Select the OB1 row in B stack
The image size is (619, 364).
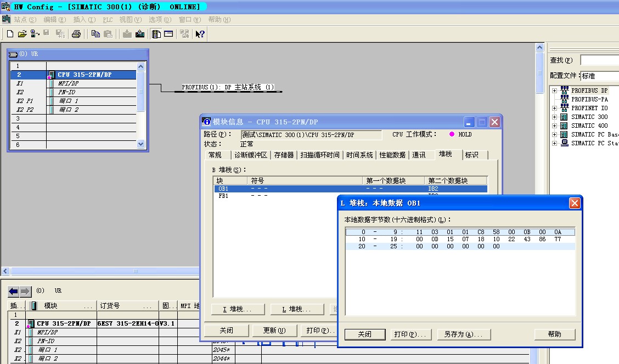pyautogui.click(x=351, y=189)
